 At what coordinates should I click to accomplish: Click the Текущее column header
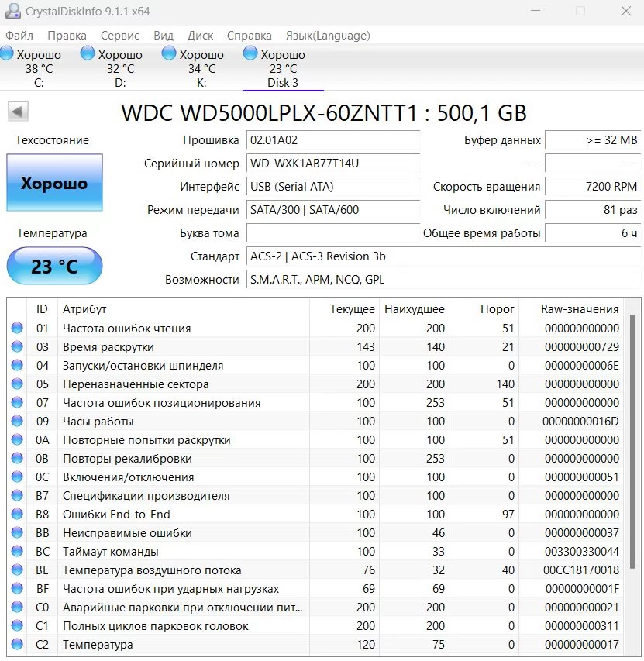click(x=344, y=309)
